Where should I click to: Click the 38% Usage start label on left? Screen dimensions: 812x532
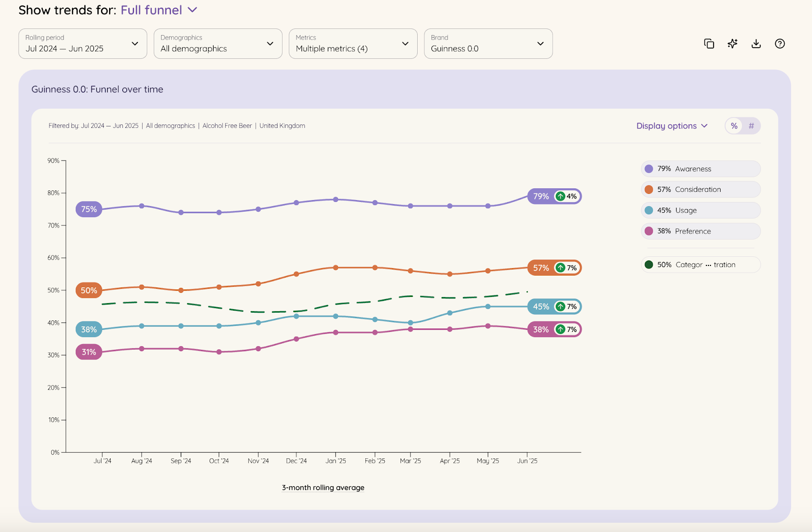[89, 329]
